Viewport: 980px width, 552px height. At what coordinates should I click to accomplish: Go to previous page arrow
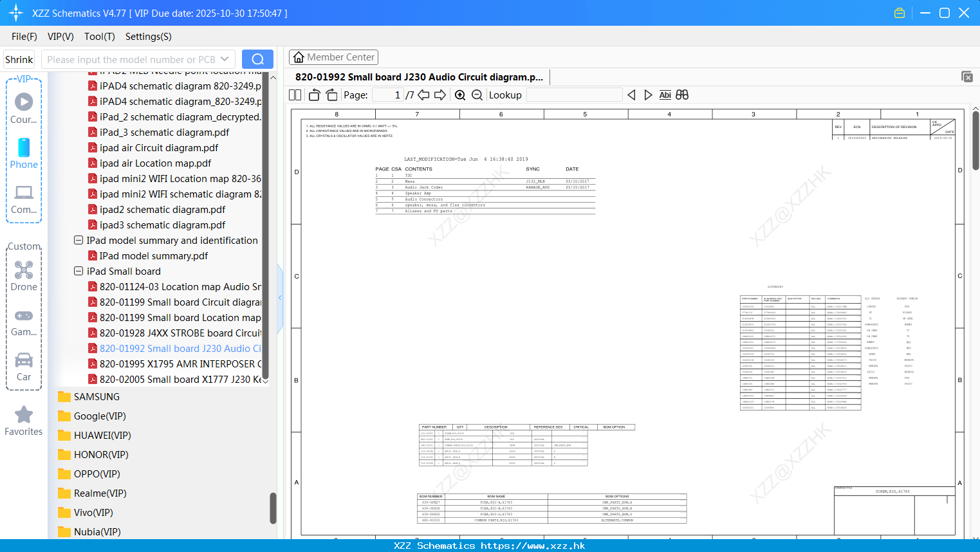click(x=423, y=95)
